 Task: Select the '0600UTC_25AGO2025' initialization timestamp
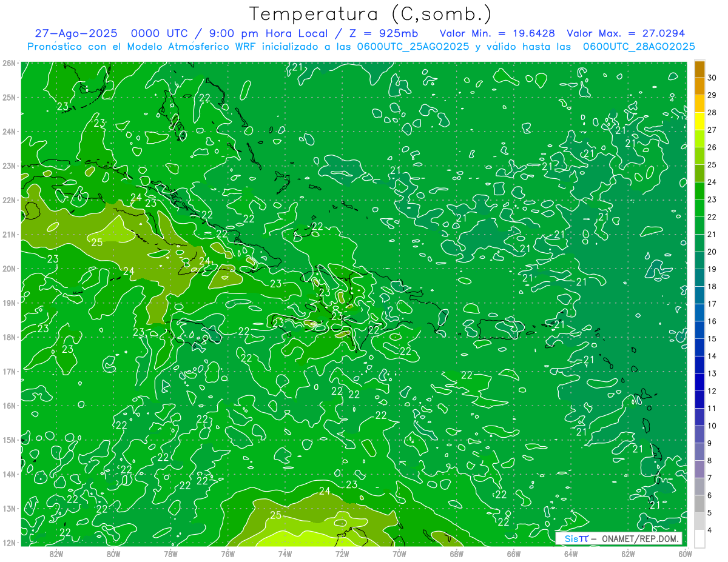[413, 47]
